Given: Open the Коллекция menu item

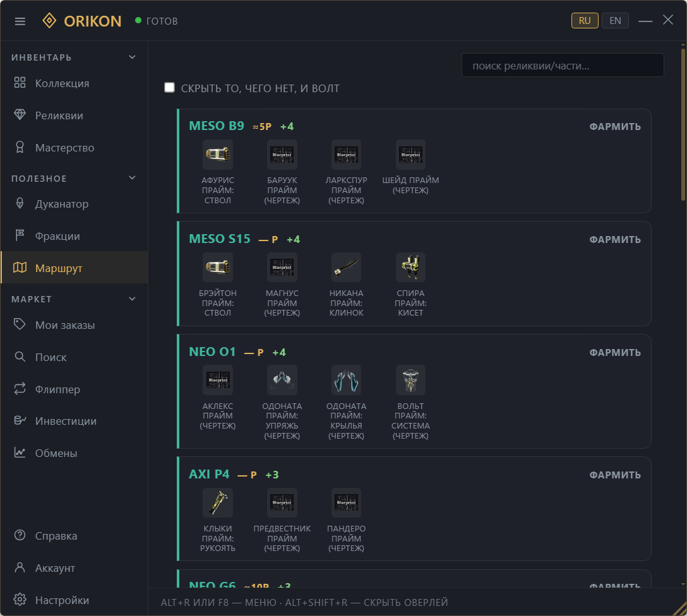Looking at the screenshot, I should tap(74, 83).
